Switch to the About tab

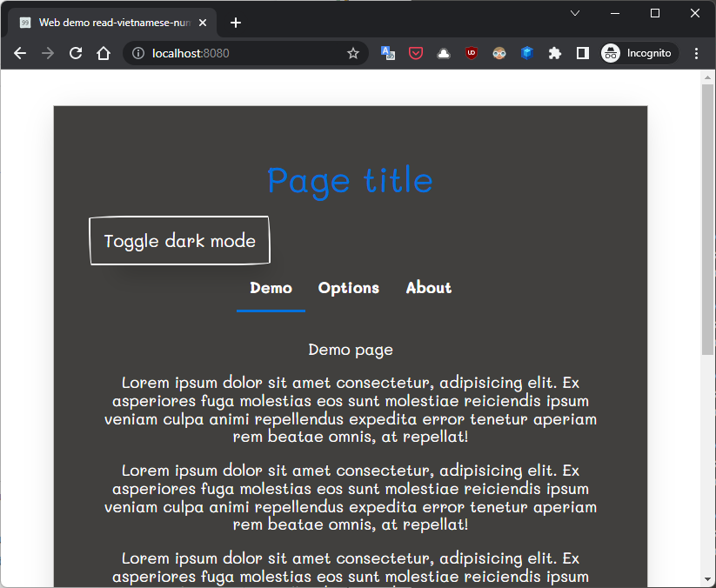[x=428, y=288]
